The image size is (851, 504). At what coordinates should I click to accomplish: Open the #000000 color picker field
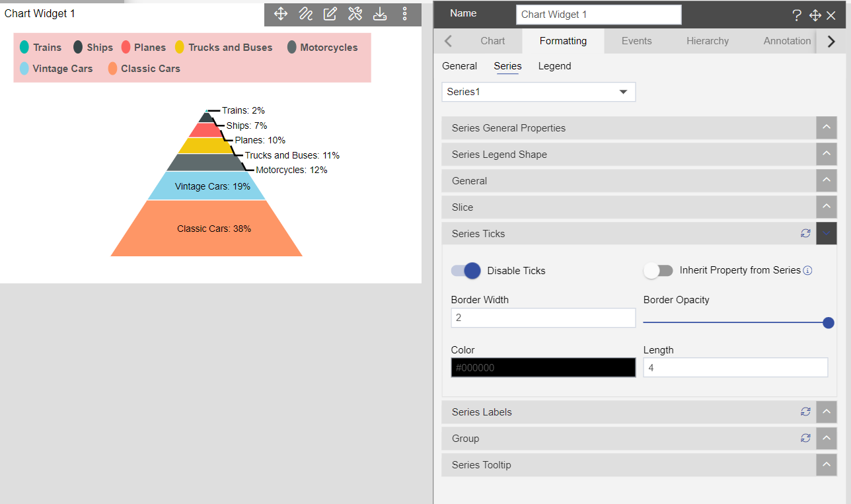tap(543, 367)
